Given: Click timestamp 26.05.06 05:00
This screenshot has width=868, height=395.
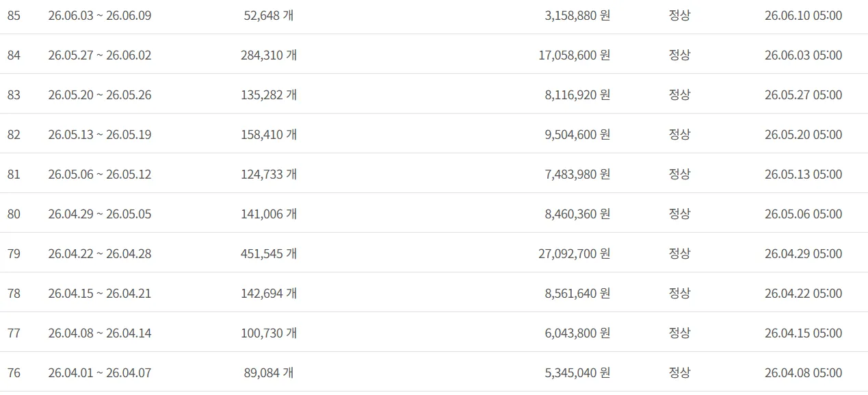Looking at the screenshot, I should click(804, 214).
